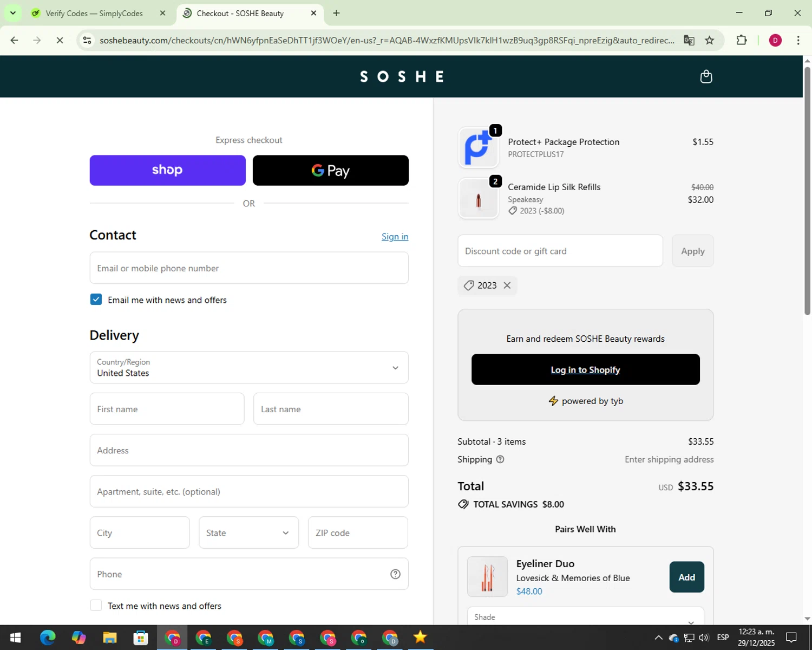
Task: Close the Checkout SOSHE Beauty tab
Action: [x=313, y=13]
